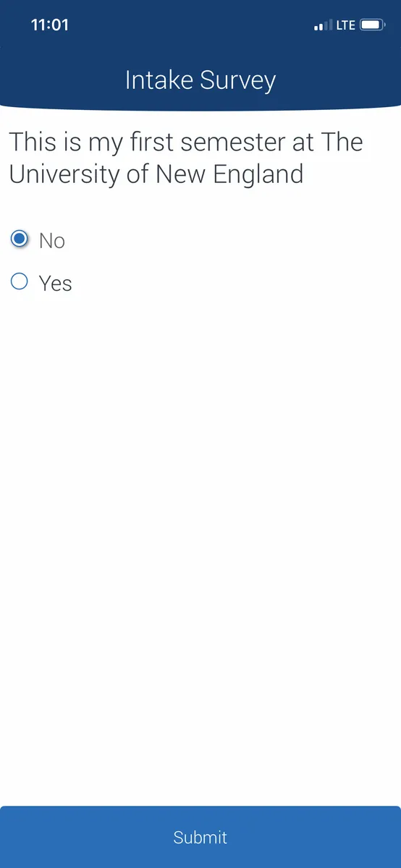Tap the "Yes" answer label text
Image resolution: width=401 pixels, height=868 pixels.
[56, 284]
